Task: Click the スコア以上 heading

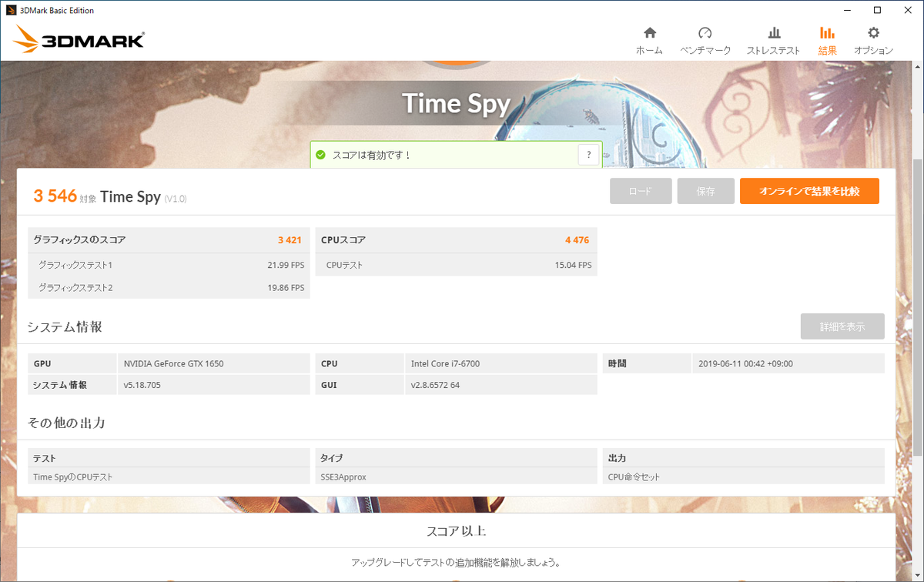Action: point(457,531)
